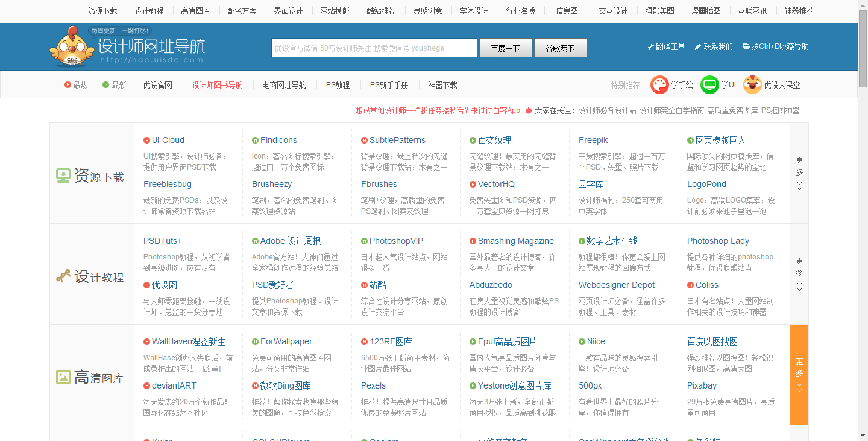Expand 更多 links for the 设计教程 row
The height and width of the screenshot is (441, 868).
pyautogui.click(x=799, y=274)
